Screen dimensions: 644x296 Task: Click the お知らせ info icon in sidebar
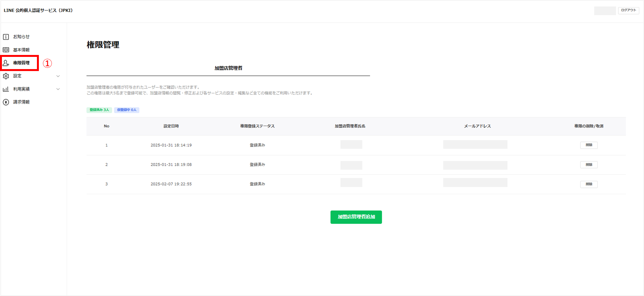(x=6, y=37)
